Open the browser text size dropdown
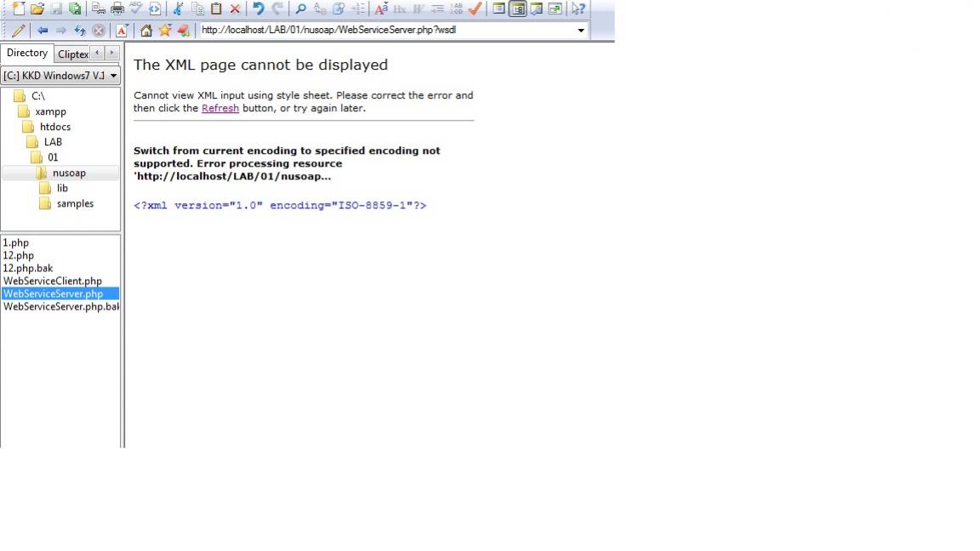Viewport: 980px width, 551px height. 122,30
